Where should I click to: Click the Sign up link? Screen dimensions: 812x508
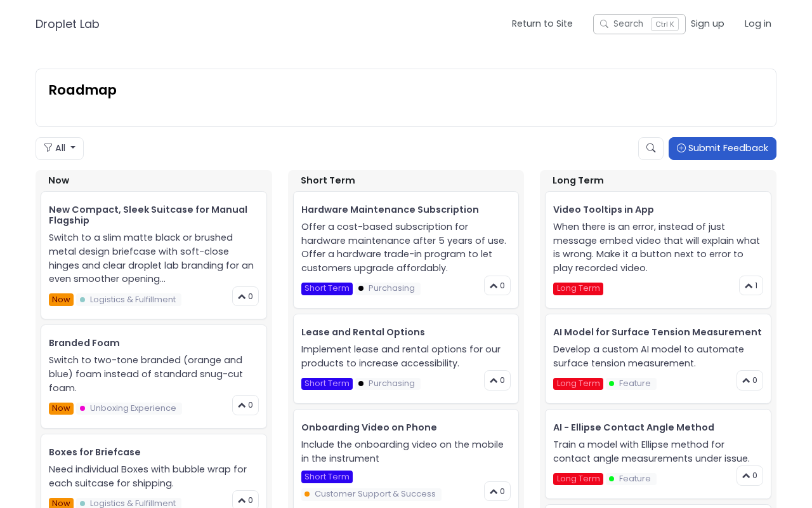pos(707,24)
